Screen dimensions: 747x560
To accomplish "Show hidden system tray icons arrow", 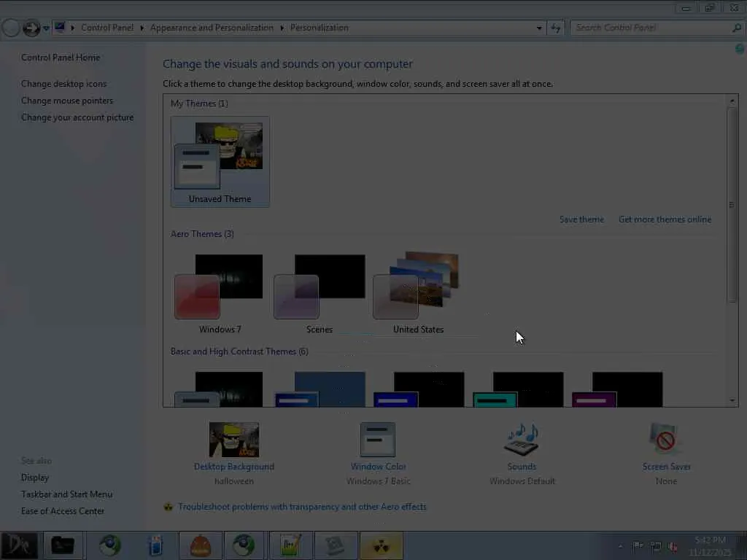I will click(620, 547).
